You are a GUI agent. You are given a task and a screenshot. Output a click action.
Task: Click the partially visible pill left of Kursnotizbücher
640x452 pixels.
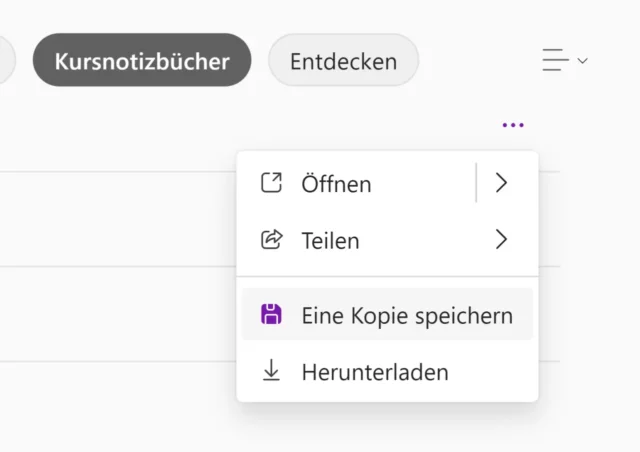point(6,61)
